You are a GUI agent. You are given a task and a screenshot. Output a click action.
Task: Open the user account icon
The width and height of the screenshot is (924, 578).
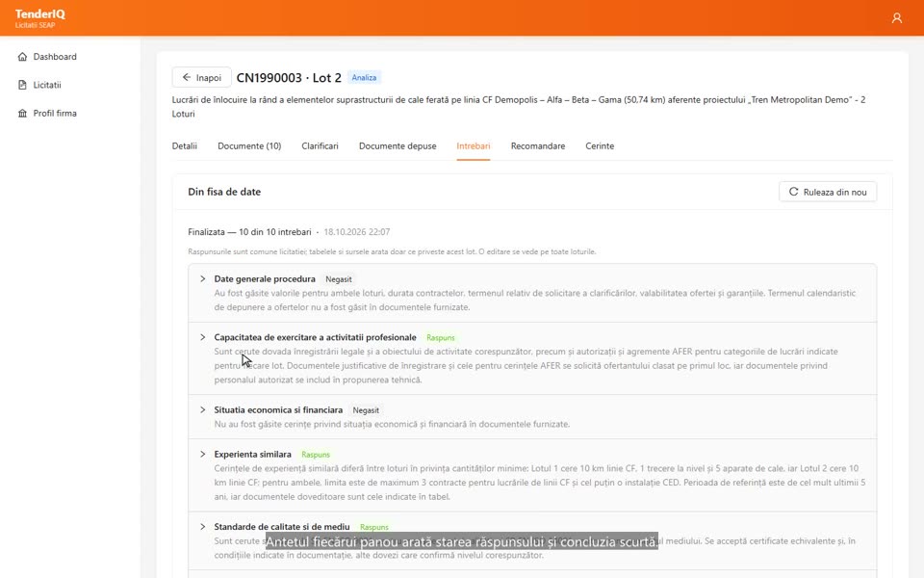pos(896,18)
